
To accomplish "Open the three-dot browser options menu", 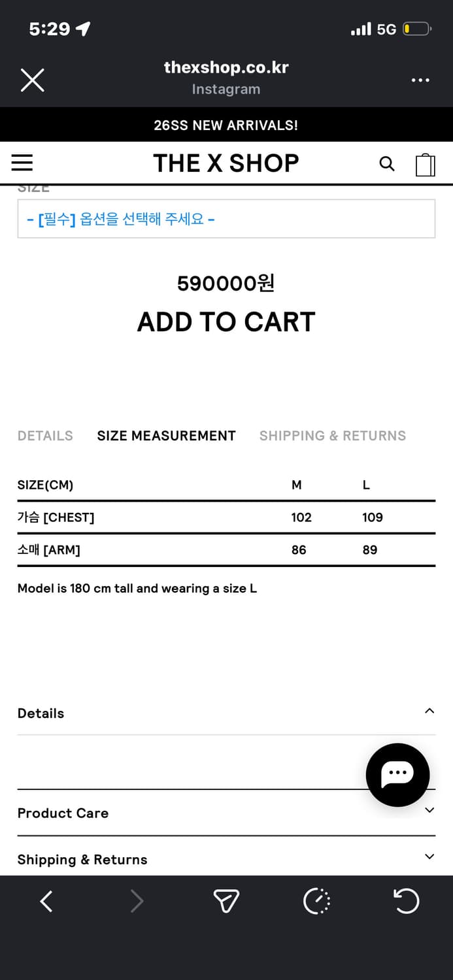I will [420, 80].
